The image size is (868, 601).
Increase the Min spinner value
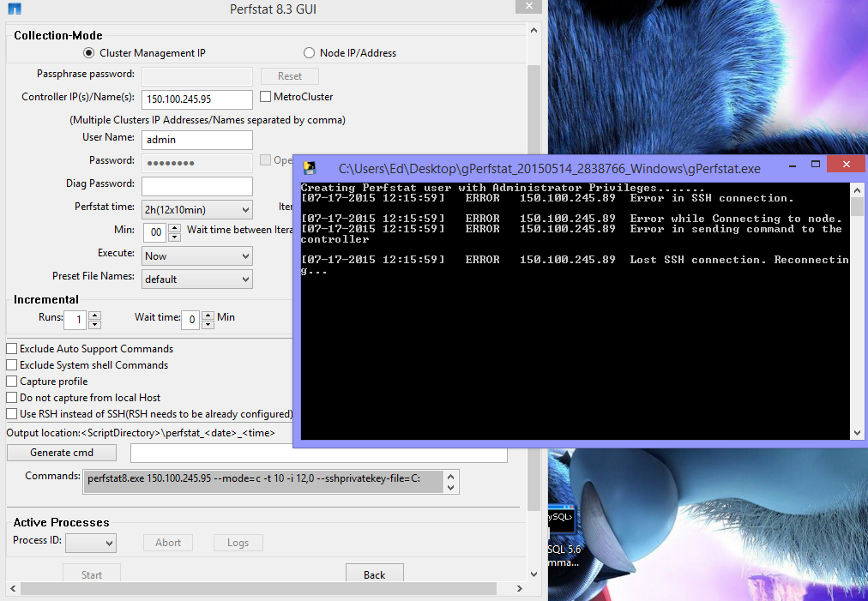175,227
